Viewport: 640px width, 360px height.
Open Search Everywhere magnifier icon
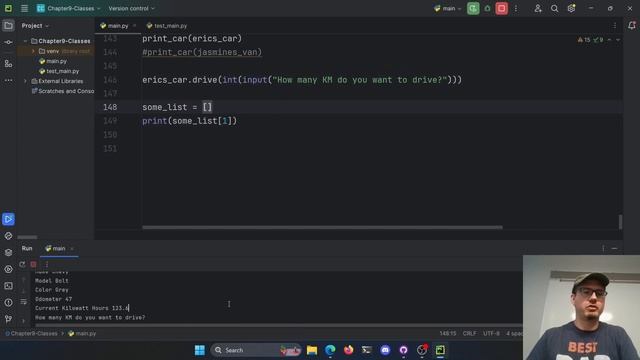(554, 8)
